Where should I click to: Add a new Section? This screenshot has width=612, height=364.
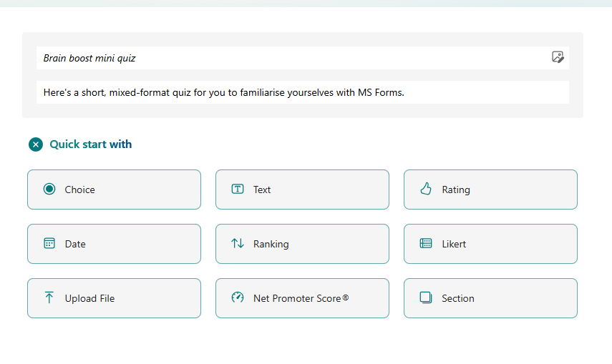pyautogui.click(x=490, y=298)
